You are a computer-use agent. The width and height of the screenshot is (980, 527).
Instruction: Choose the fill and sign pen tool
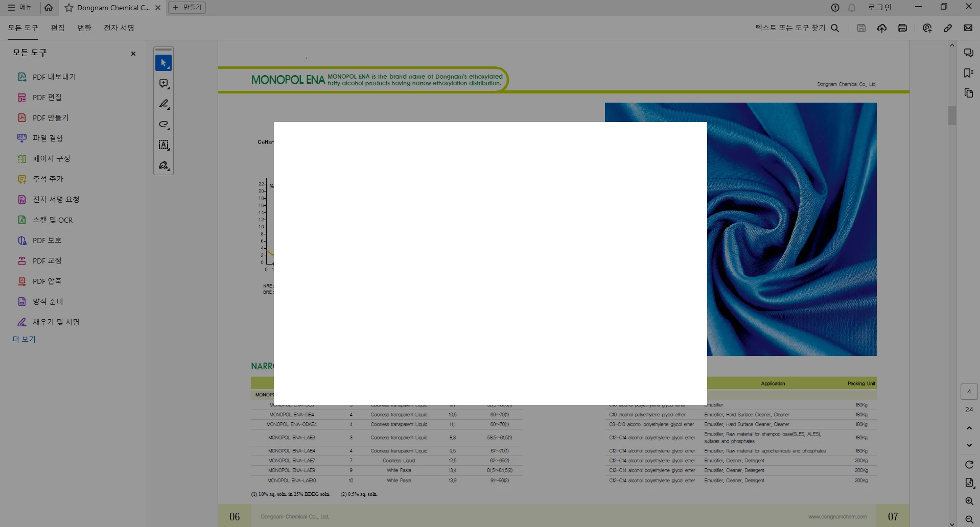(164, 165)
